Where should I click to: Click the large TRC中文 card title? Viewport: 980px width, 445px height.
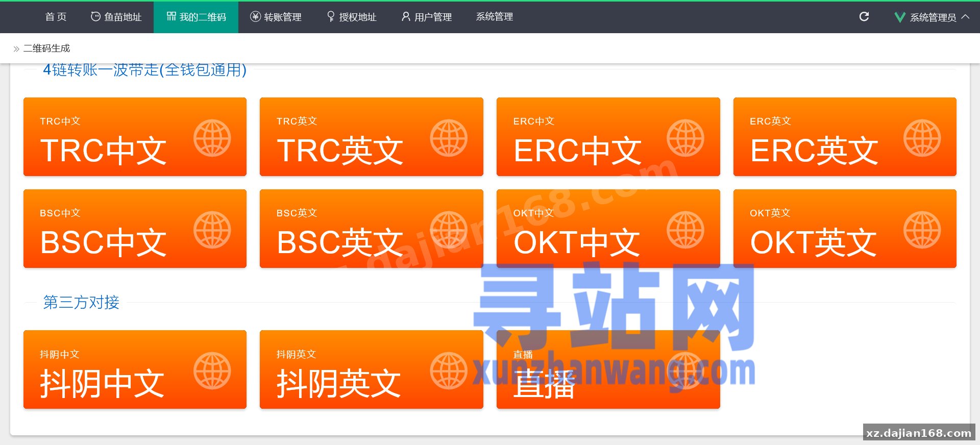[103, 151]
